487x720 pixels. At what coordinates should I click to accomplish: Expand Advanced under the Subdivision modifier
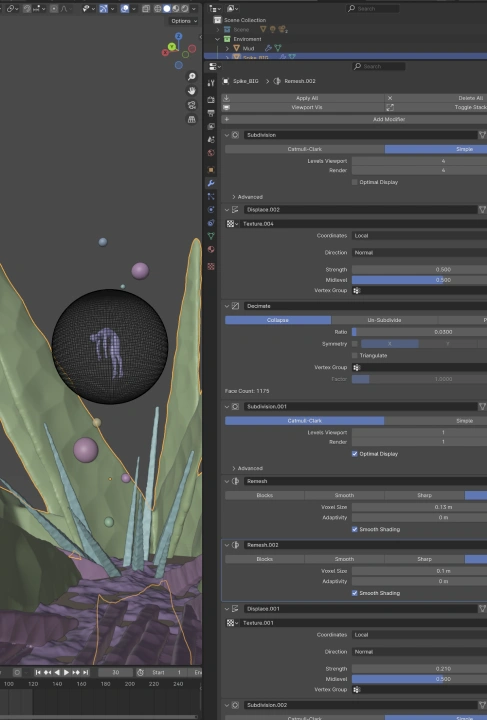tap(247, 197)
